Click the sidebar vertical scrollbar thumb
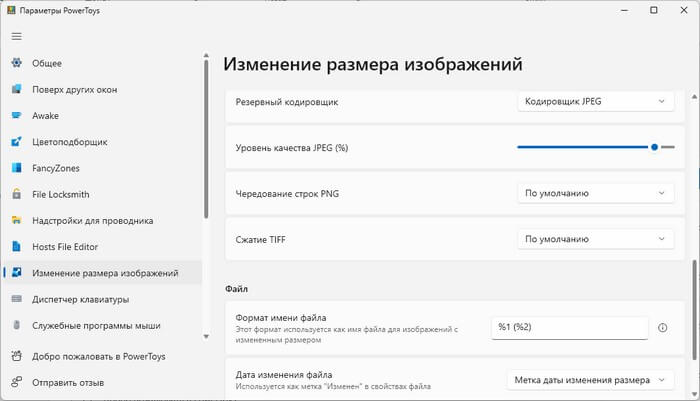Viewport: 700px width, 401px height. [206, 139]
